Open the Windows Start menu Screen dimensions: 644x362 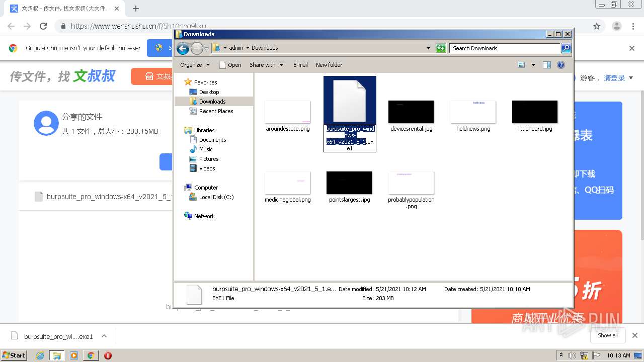coord(14,355)
